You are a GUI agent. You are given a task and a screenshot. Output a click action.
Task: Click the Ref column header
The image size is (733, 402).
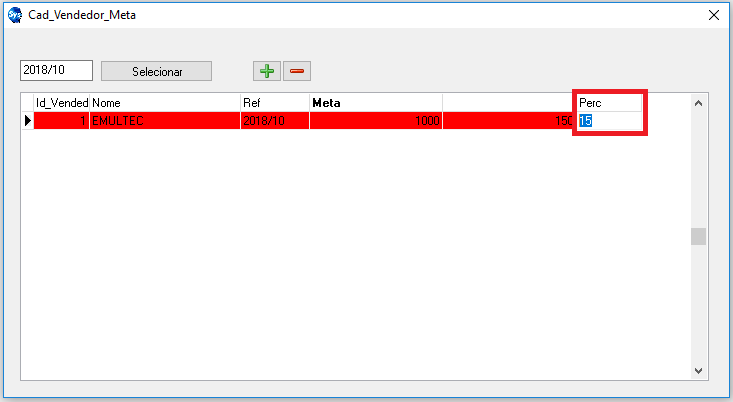pyautogui.click(x=274, y=103)
